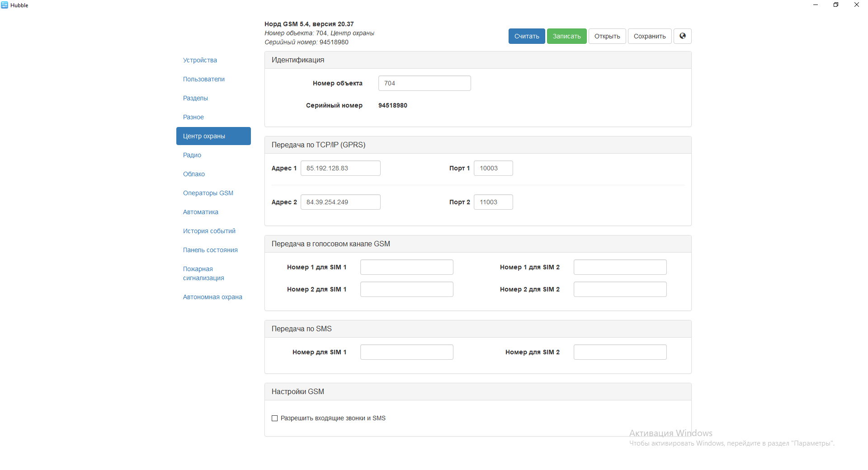Select the Центр охраны sidebar item

tap(213, 136)
